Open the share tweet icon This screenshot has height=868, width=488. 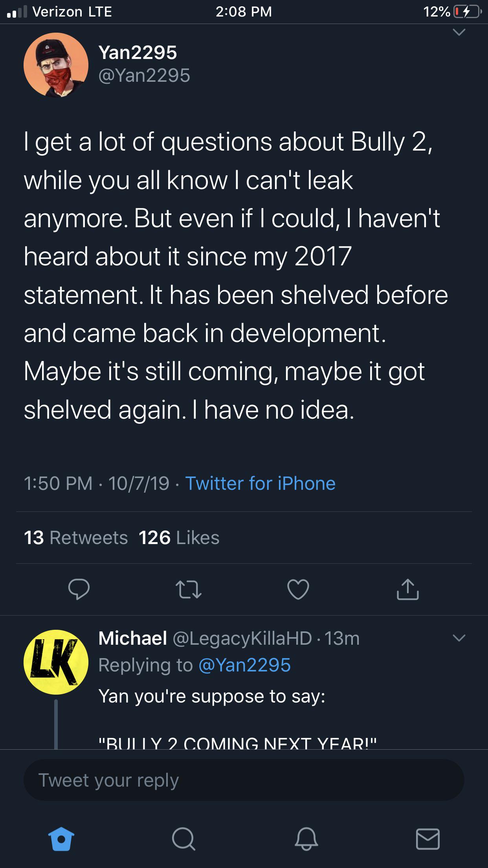pyautogui.click(x=407, y=589)
